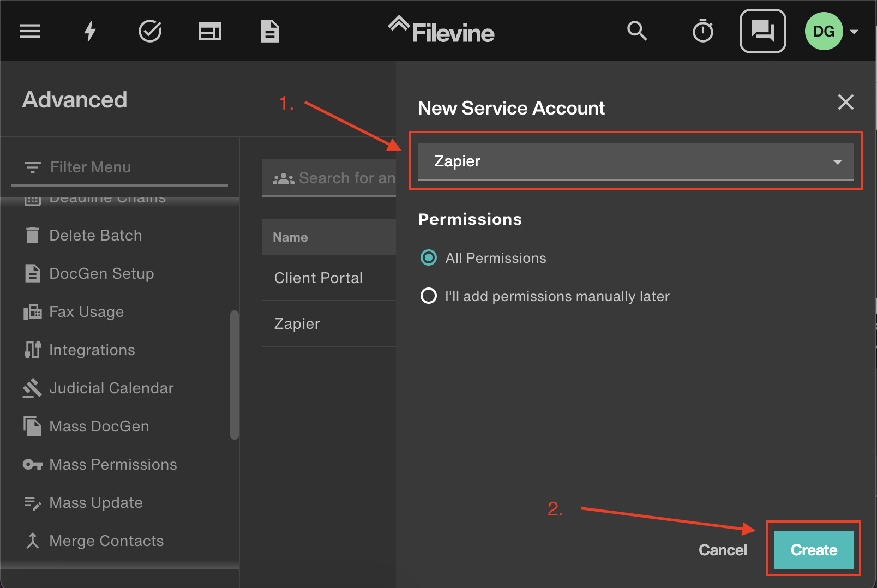
Task: Click the New Service Account title
Action: tap(511, 108)
